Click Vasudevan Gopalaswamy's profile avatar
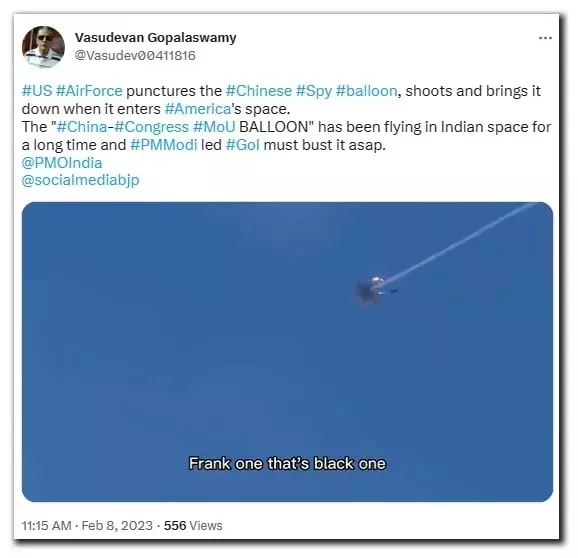578x558 pixels. (x=43, y=47)
